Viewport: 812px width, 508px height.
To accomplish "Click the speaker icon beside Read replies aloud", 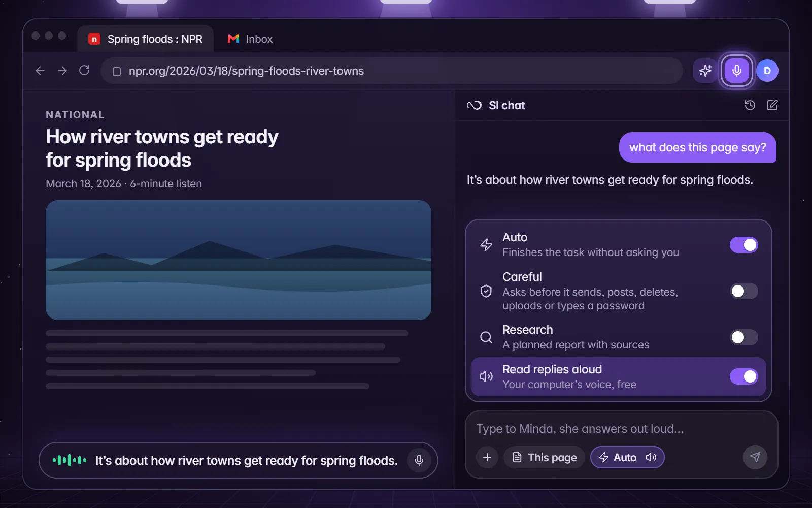I will (486, 376).
